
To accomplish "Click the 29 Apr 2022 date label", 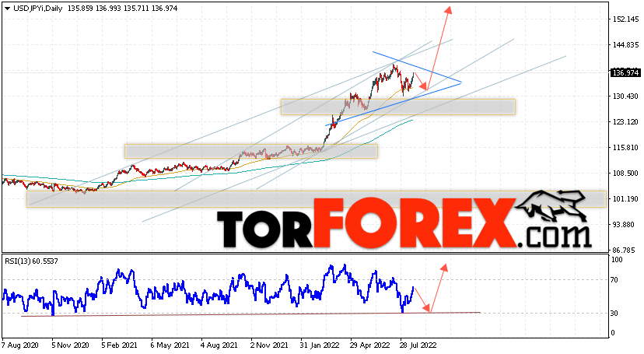I will tap(369, 345).
